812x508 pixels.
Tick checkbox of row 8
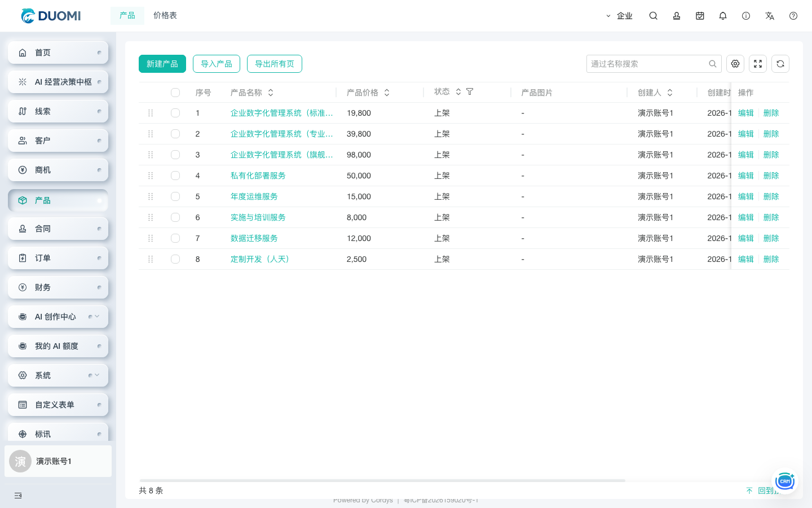pos(175,259)
